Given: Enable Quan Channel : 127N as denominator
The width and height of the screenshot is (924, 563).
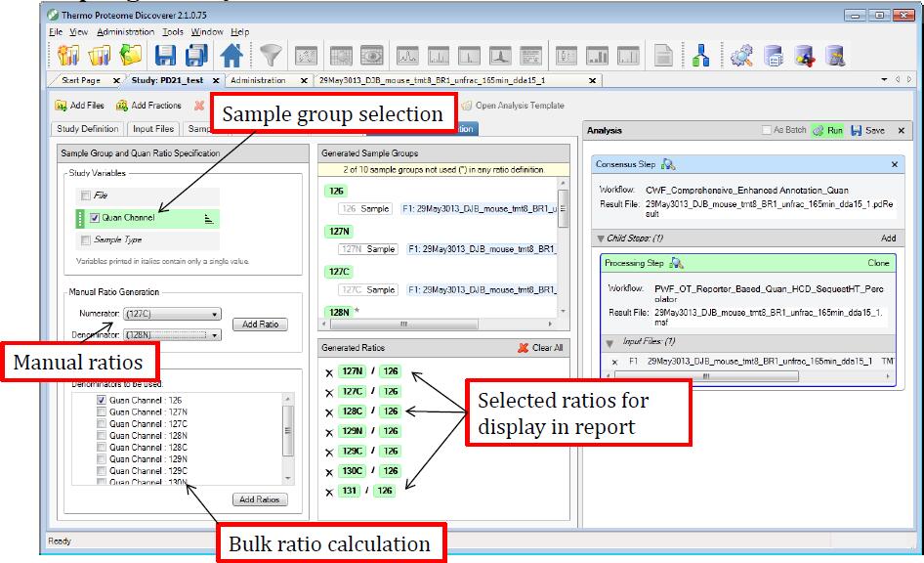Looking at the screenshot, I should pos(102,412).
